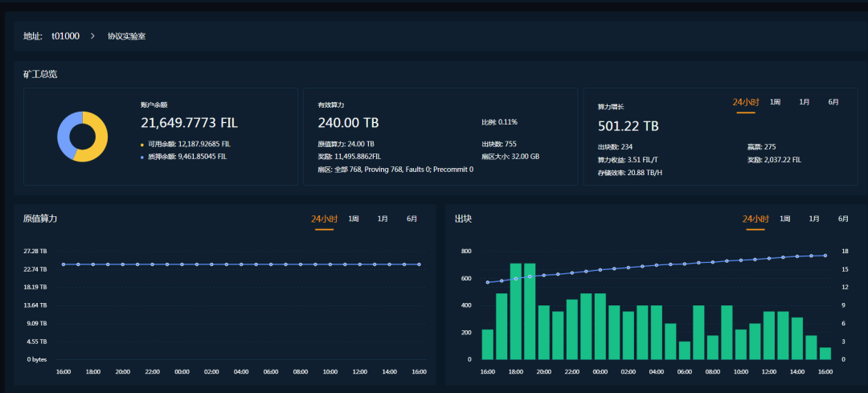Click effective power value 240.00 TB
The height and width of the screenshot is (393, 868).
point(348,123)
